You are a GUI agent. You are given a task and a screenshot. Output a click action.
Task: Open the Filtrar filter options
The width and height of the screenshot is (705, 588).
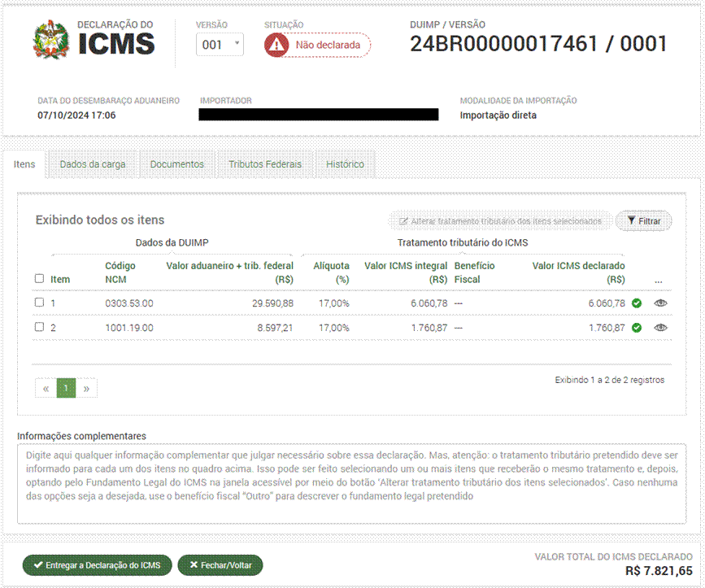[643, 220]
